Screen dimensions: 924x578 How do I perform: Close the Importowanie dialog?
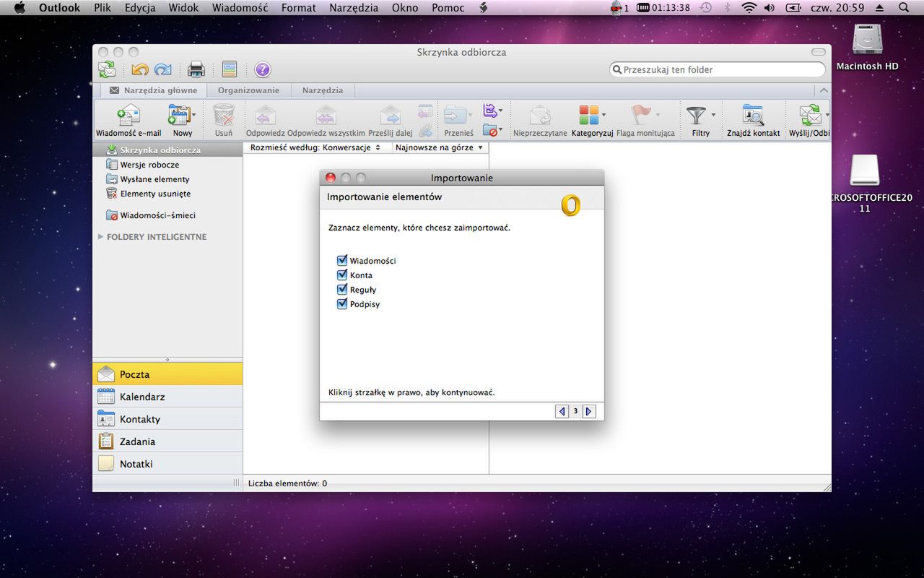[331, 178]
